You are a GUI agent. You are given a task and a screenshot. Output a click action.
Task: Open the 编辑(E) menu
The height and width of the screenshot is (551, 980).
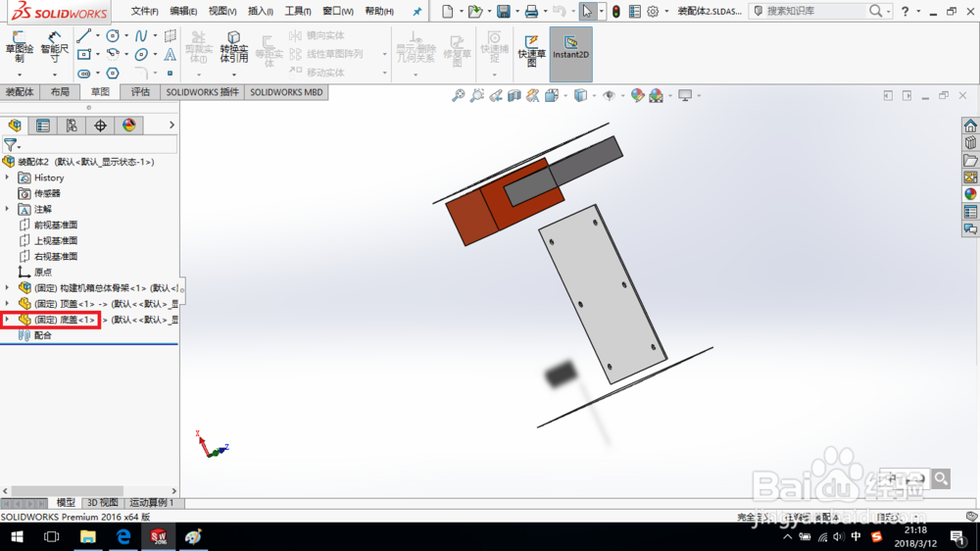[x=184, y=11]
